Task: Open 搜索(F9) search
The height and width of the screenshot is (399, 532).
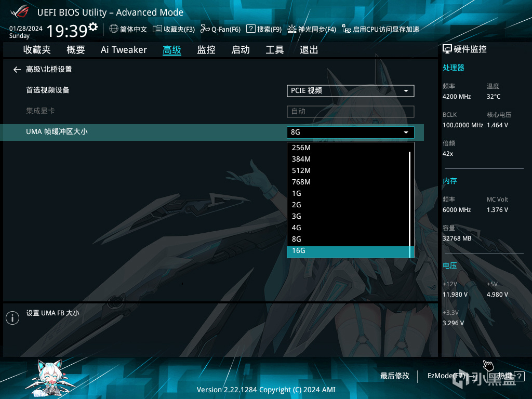Action: [x=264, y=29]
